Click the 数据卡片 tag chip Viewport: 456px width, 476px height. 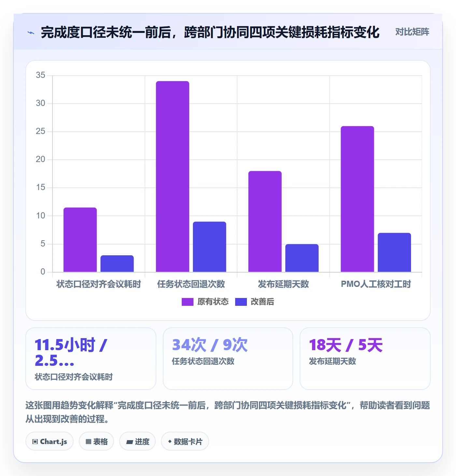tap(185, 441)
